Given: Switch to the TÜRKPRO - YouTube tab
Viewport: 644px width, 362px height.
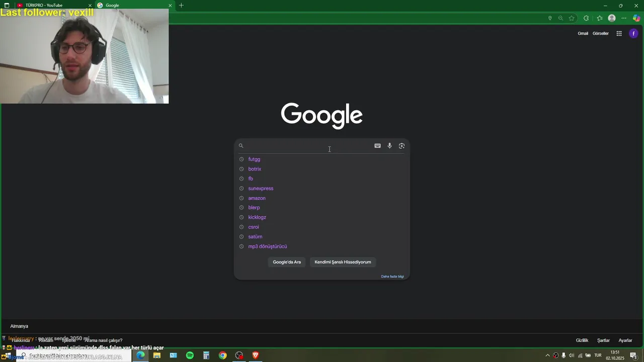Looking at the screenshot, I should (x=53, y=6).
